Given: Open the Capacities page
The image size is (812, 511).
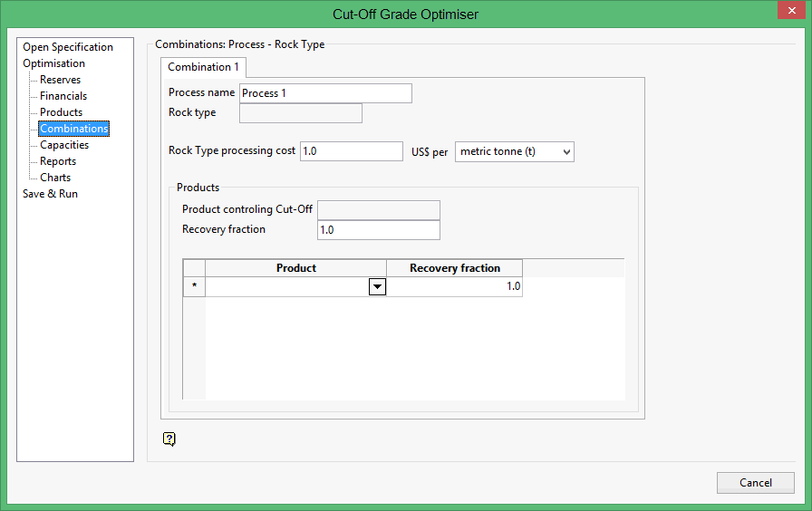Looking at the screenshot, I should click(x=64, y=145).
